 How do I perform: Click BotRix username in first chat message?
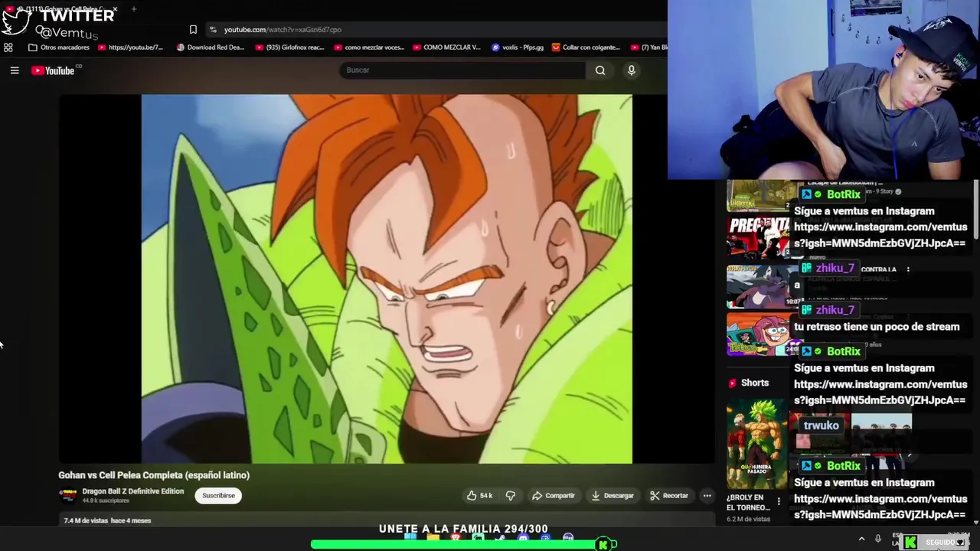[844, 194]
